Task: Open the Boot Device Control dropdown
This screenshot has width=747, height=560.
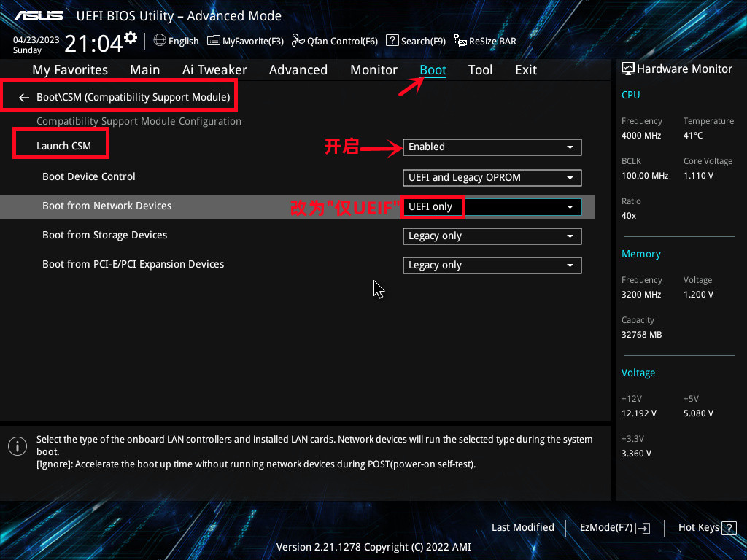Action: pos(492,178)
